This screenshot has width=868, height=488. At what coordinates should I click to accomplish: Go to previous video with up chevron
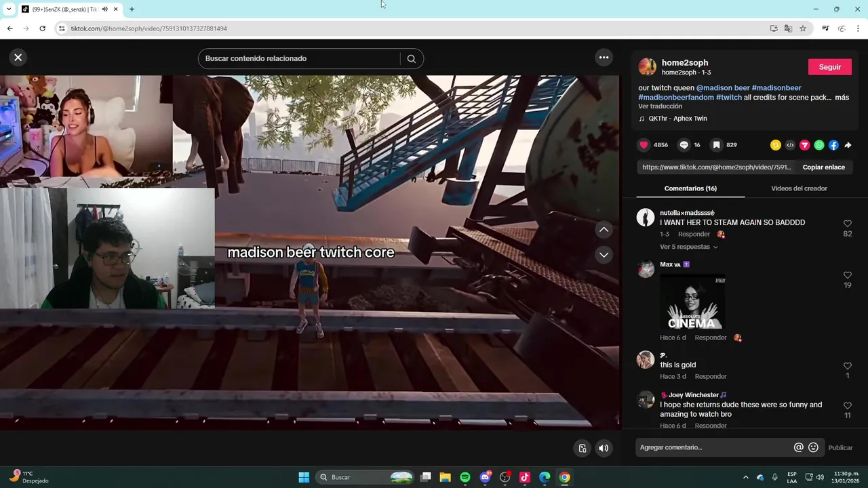(604, 230)
